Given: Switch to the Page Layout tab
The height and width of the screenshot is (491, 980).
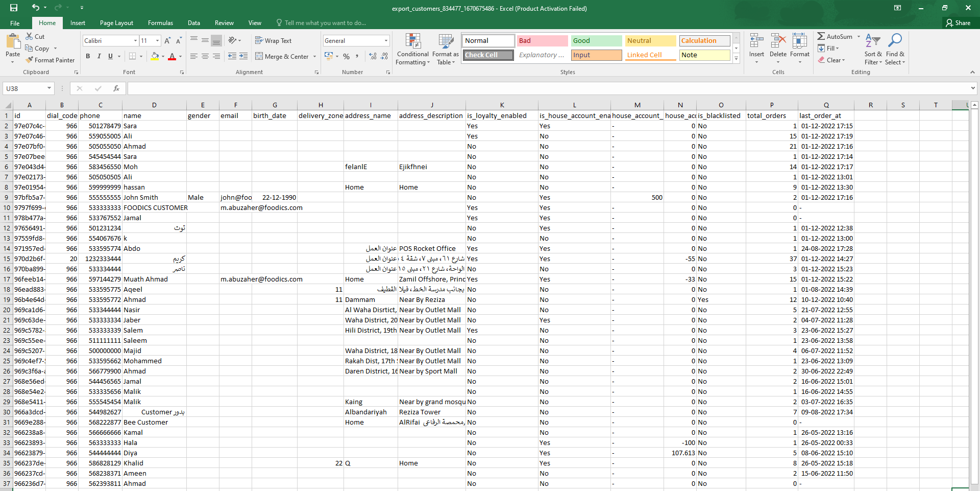Looking at the screenshot, I should (116, 23).
